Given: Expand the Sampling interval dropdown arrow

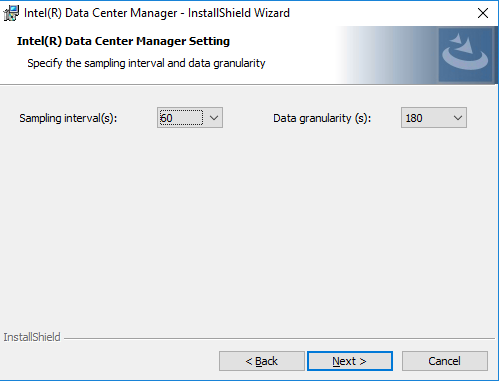Looking at the screenshot, I should point(214,118).
